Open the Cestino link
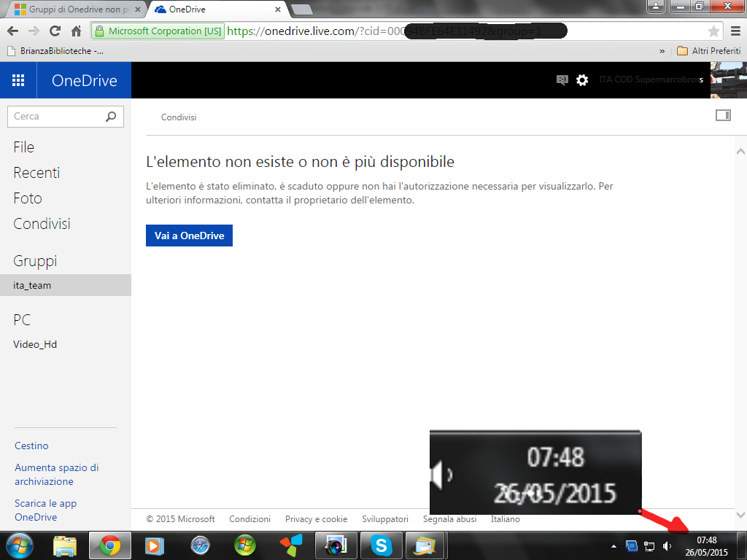This screenshot has width=747, height=560. pos(31,446)
